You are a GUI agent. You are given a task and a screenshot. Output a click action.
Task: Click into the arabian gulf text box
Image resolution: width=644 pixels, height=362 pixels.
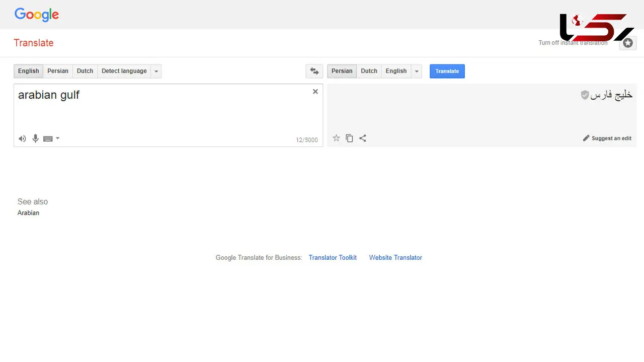(x=168, y=115)
